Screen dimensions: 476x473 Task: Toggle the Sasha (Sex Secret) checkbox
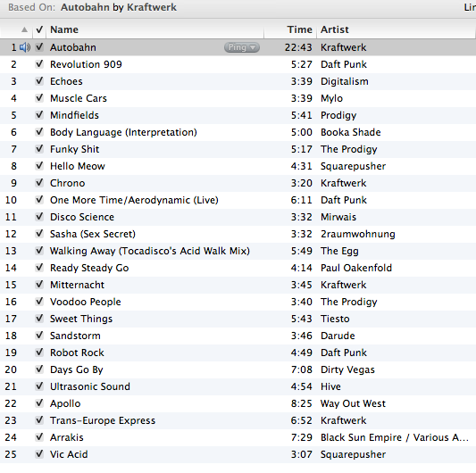click(39, 234)
